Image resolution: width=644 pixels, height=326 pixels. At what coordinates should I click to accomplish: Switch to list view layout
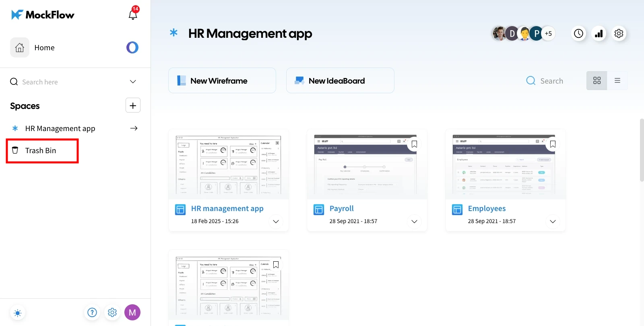tap(617, 81)
